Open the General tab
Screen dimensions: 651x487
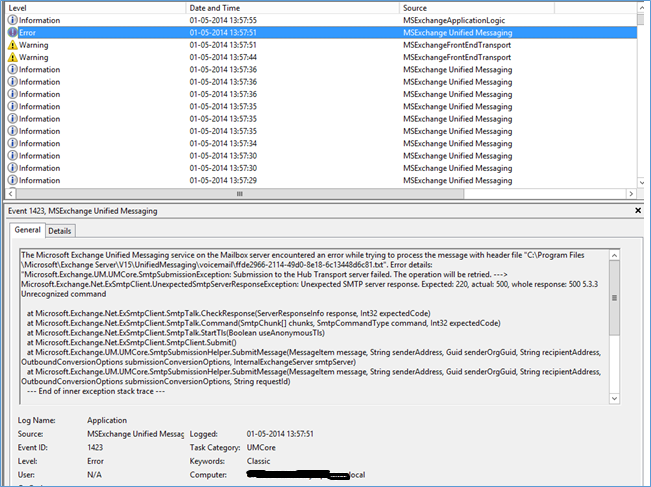point(27,230)
